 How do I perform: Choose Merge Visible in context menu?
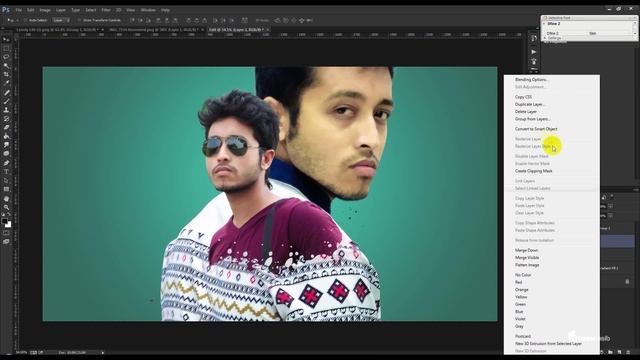pos(527,258)
